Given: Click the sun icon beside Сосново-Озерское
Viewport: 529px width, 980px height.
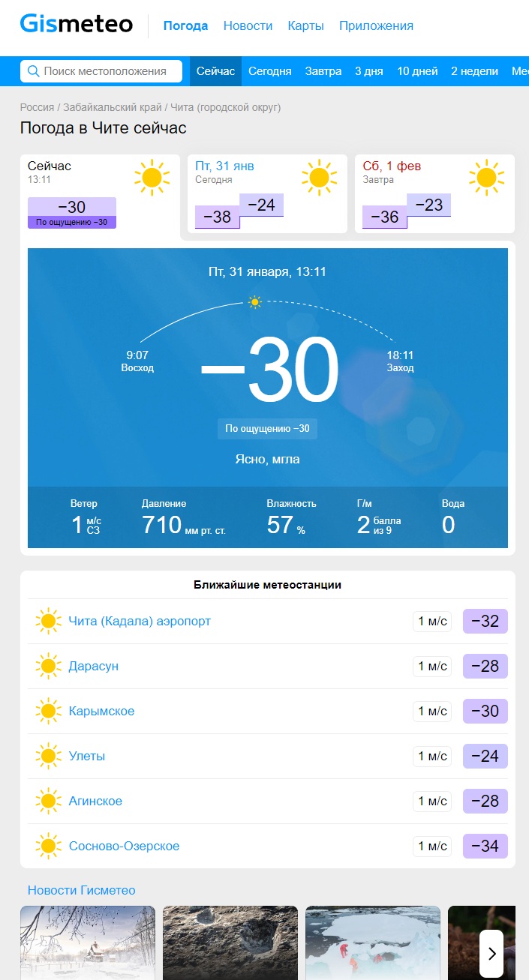Looking at the screenshot, I should tap(49, 846).
